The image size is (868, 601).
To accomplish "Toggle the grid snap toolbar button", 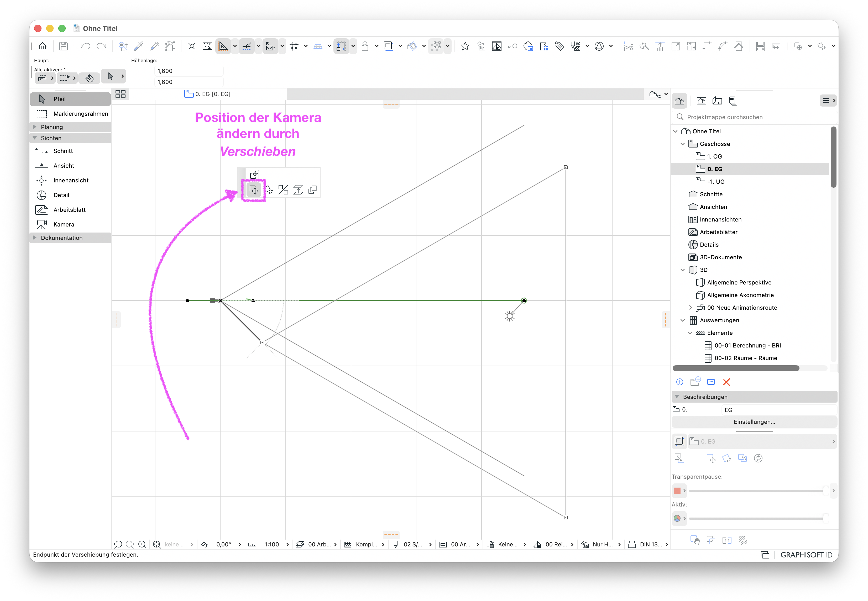I will (x=294, y=46).
